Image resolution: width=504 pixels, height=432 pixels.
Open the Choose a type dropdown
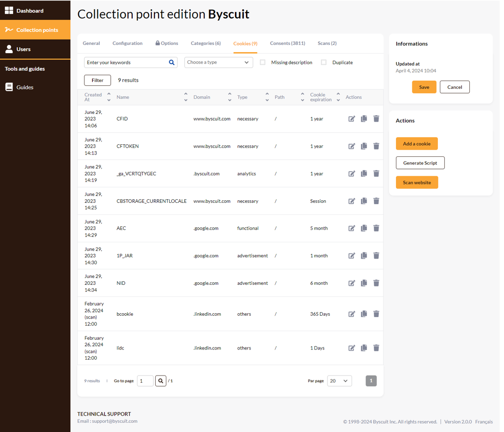click(218, 62)
